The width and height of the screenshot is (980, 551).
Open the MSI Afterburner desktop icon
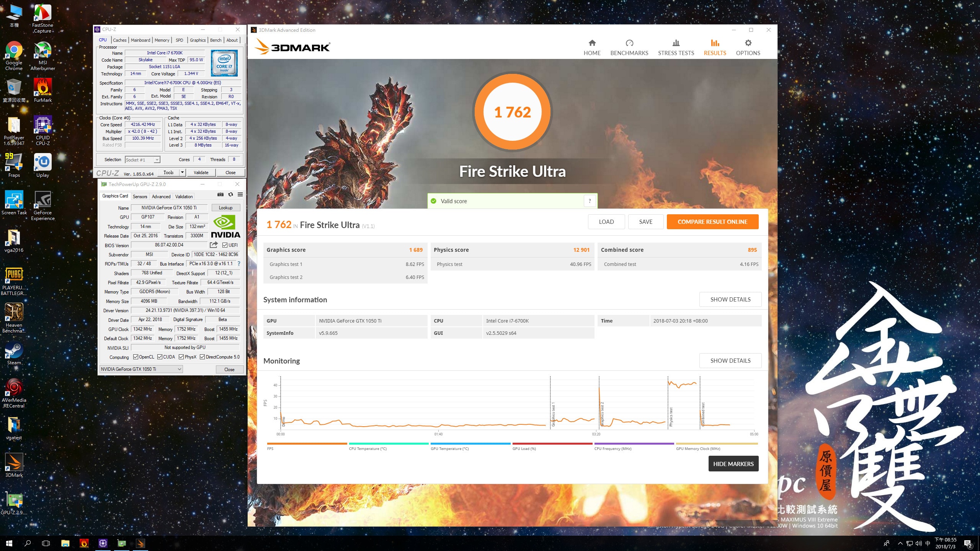click(x=43, y=56)
